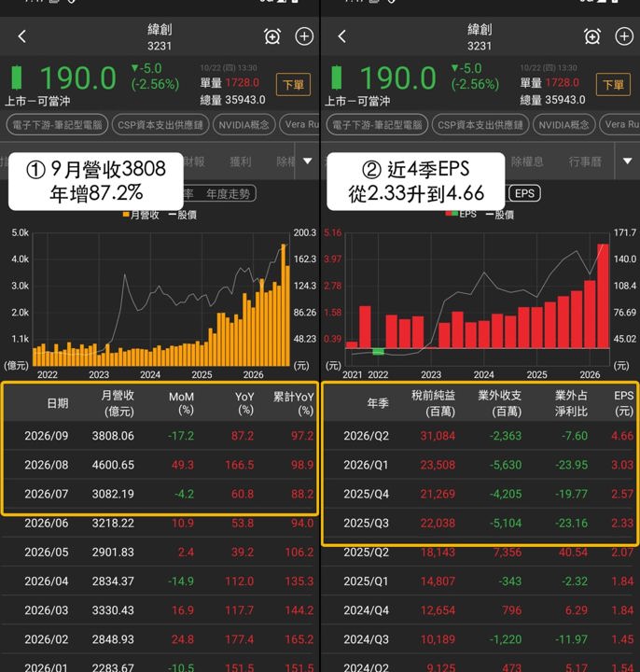The image size is (640, 672).
Task: Expand tab list dropdown arrow on left screen
Action: coord(308,161)
